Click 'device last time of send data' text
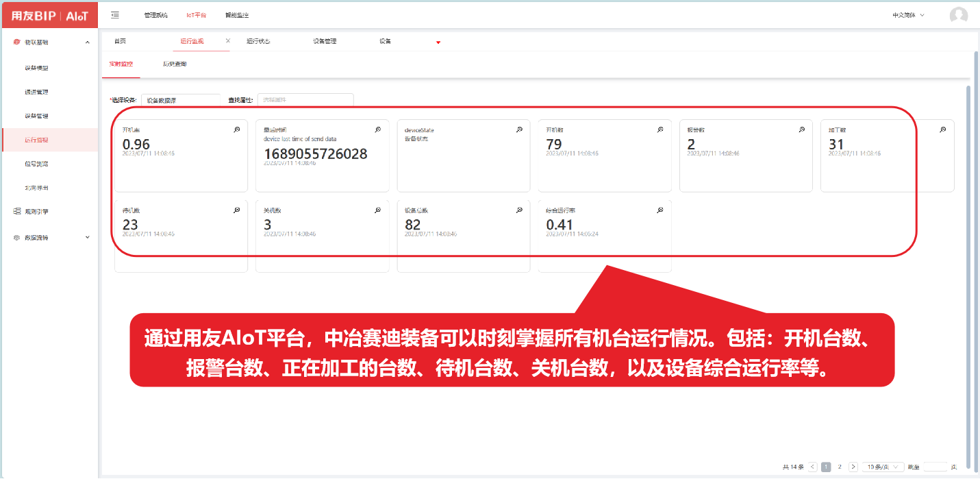980x479 pixels. coord(300,138)
